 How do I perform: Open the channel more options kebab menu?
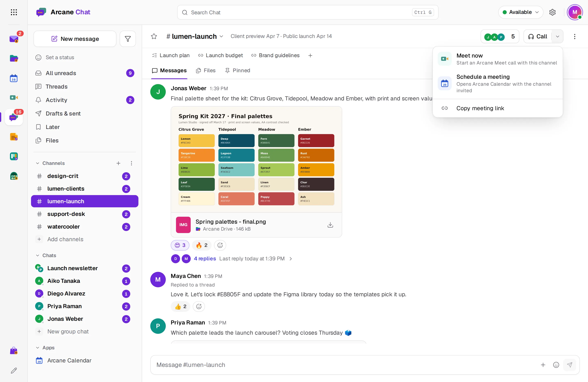click(x=575, y=37)
